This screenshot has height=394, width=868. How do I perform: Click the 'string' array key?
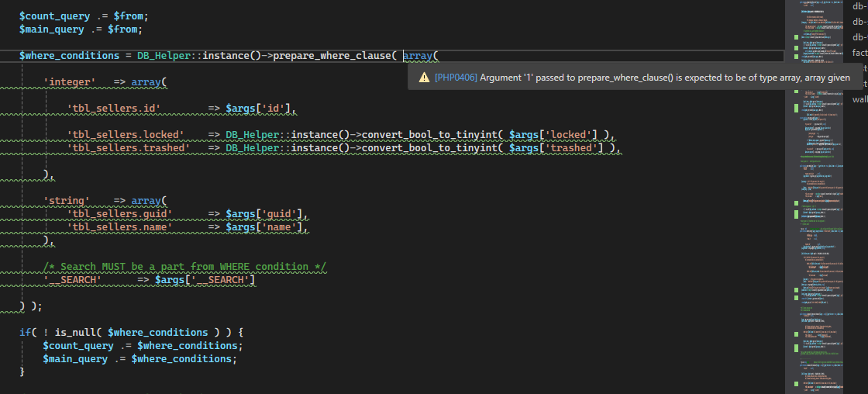pyautogui.click(x=67, y=200)
